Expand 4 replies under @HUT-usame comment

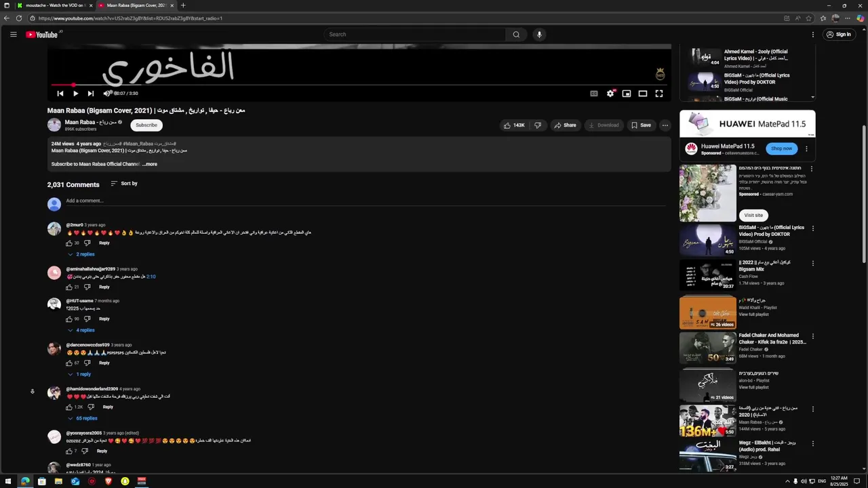pos(81,330)
